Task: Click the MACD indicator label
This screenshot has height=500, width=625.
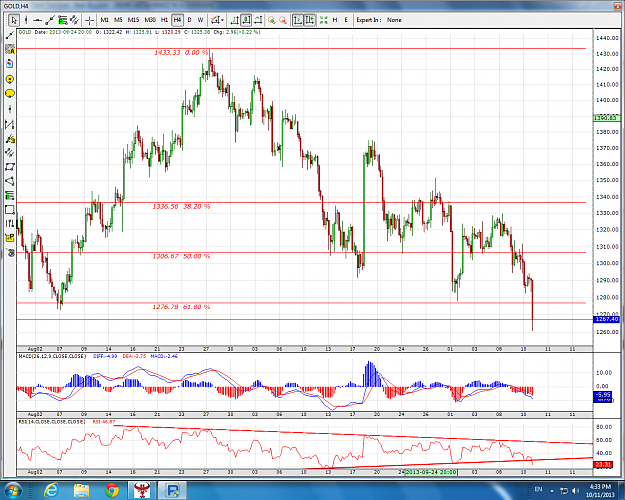Action: [52, 356]
